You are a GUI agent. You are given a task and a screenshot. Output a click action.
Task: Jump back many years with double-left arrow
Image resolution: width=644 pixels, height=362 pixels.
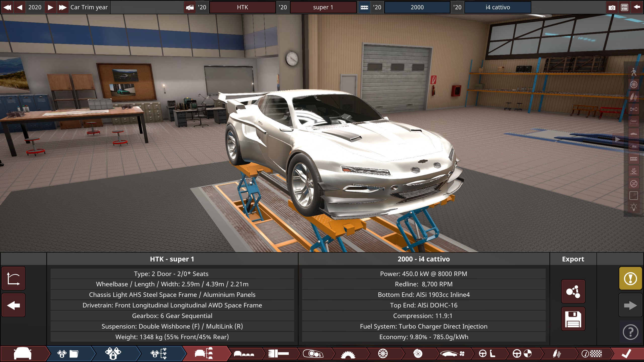7,7
